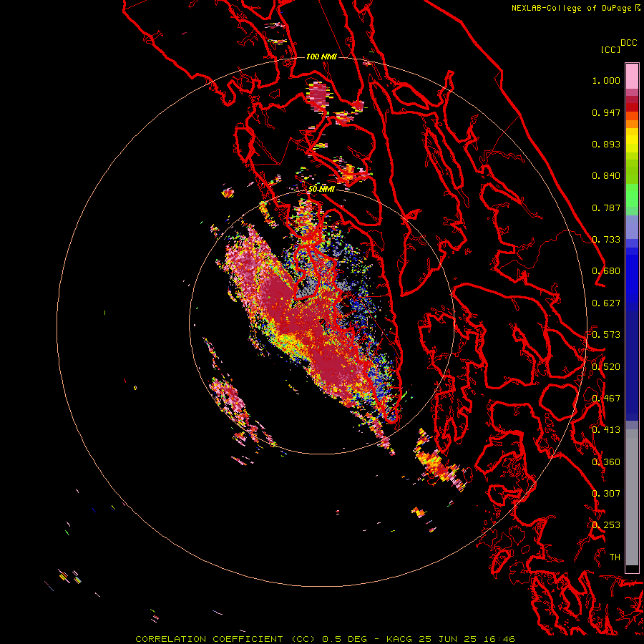Click the 0.520 color scale value
The image size is (644, 644).
[606, 367]
